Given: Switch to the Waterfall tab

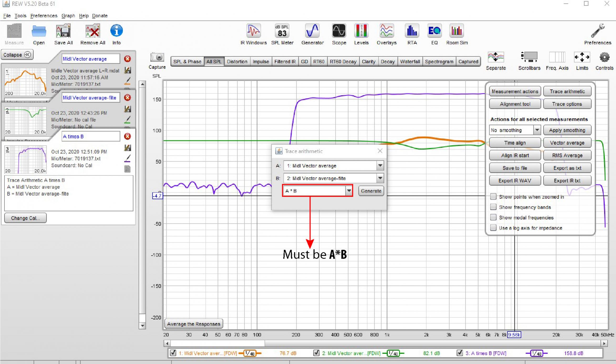Looking at the screenshot, I should [x=410, y=61].
